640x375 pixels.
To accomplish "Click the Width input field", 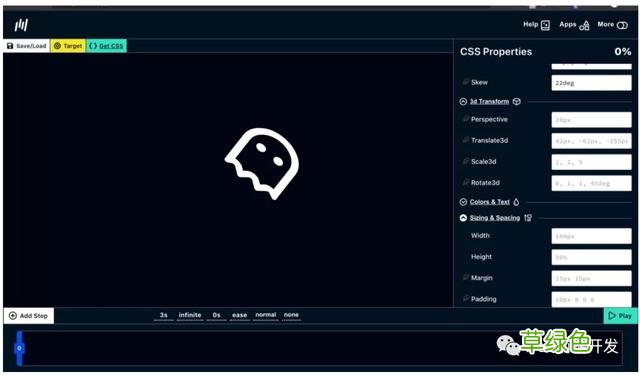I will pyautogui.click(x=591, y=236).
